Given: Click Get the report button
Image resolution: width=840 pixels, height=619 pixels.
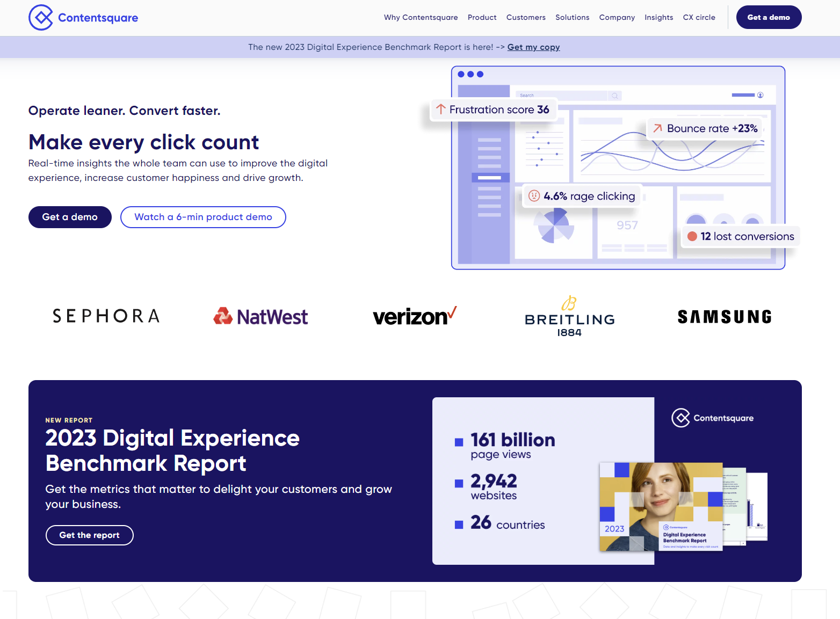Looking at the screenshot, I should click(89, 535).
